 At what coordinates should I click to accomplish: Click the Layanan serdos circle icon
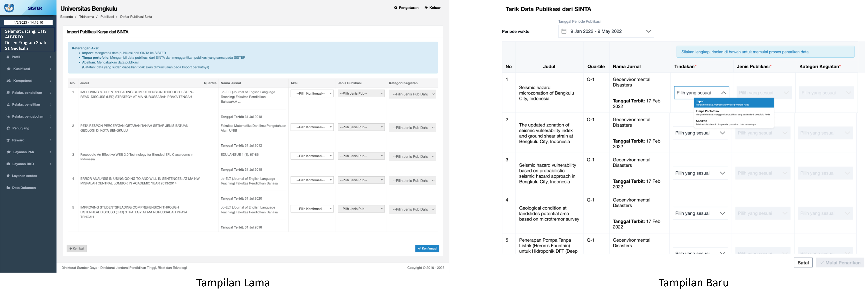(x=8, y=176)
